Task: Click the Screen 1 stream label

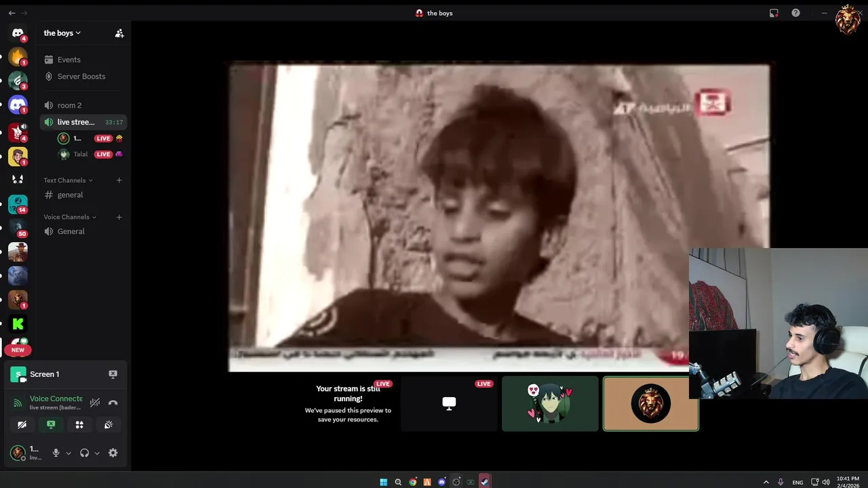Action: point(44,374)
